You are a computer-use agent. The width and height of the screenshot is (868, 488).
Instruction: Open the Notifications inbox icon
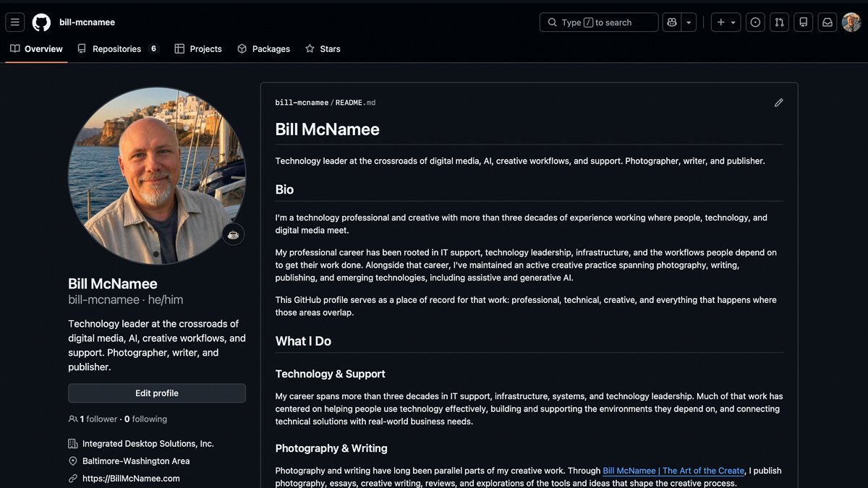[827, 22]
